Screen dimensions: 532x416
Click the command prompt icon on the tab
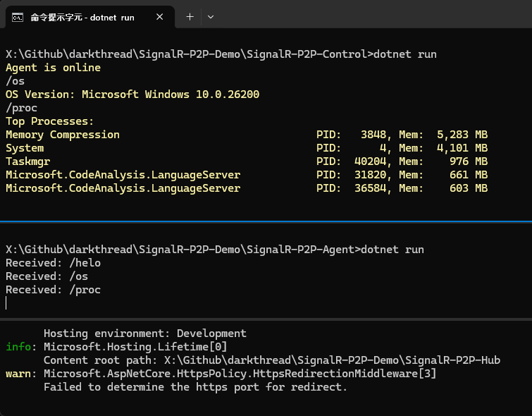click(19, 17)
